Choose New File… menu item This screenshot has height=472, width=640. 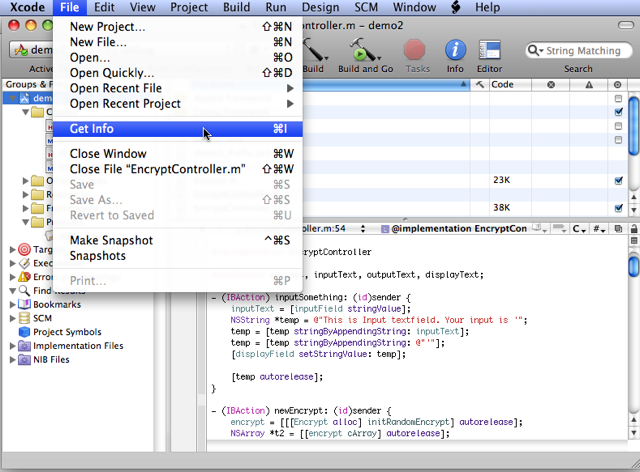178,42
